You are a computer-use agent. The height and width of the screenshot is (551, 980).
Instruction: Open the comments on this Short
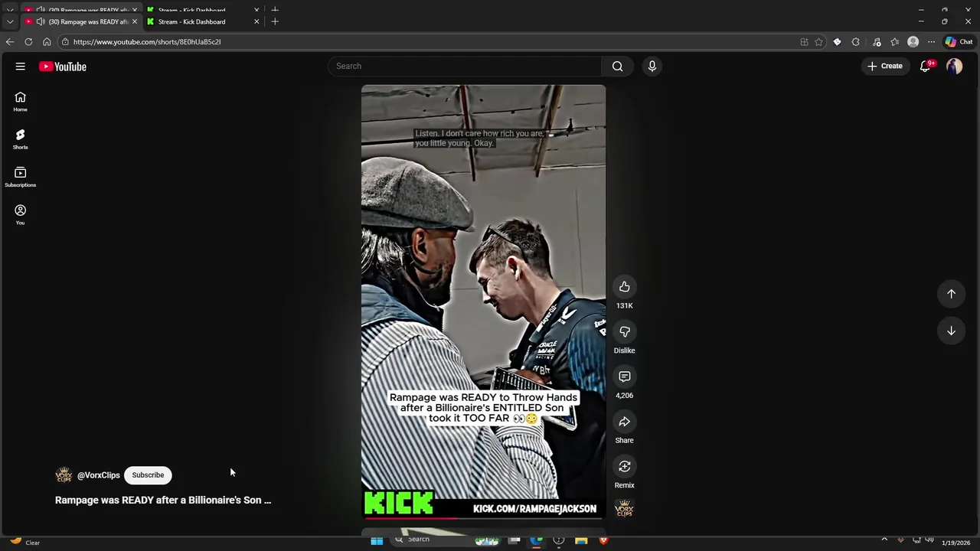(625, 377)
